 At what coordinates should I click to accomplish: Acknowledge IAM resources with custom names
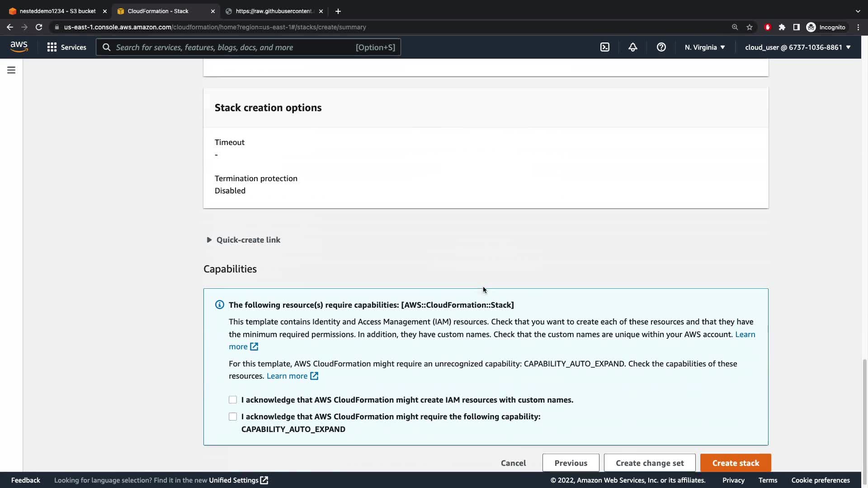[x=233, y=400]
